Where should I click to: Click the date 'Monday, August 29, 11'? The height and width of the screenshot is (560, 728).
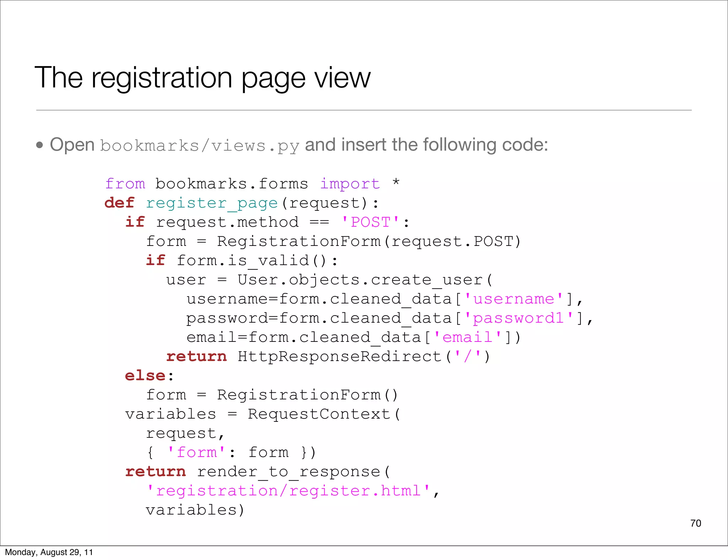tap(49, 552)
